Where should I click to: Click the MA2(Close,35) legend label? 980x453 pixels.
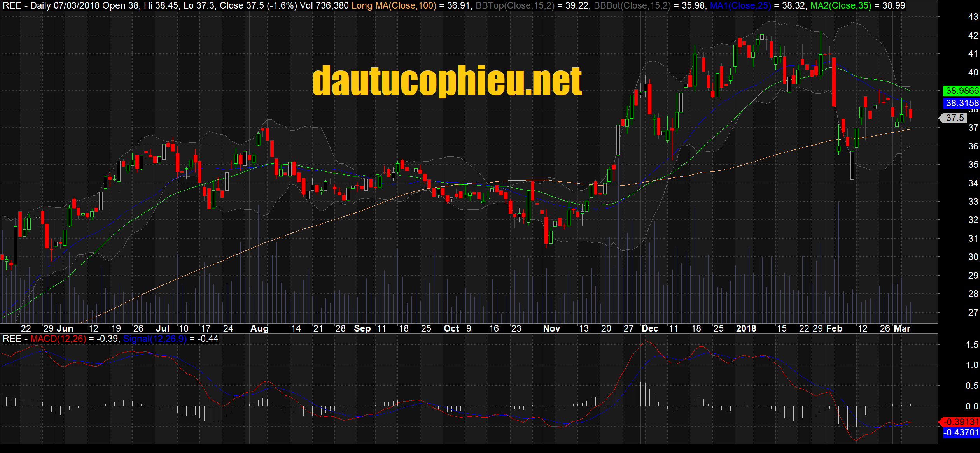(841, 5)
